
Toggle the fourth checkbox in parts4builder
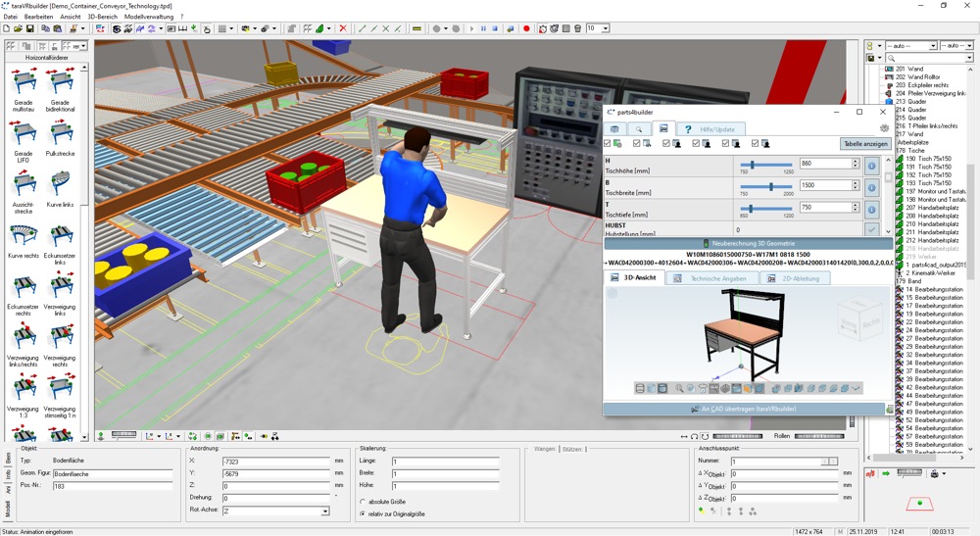(x=696, y=144)
